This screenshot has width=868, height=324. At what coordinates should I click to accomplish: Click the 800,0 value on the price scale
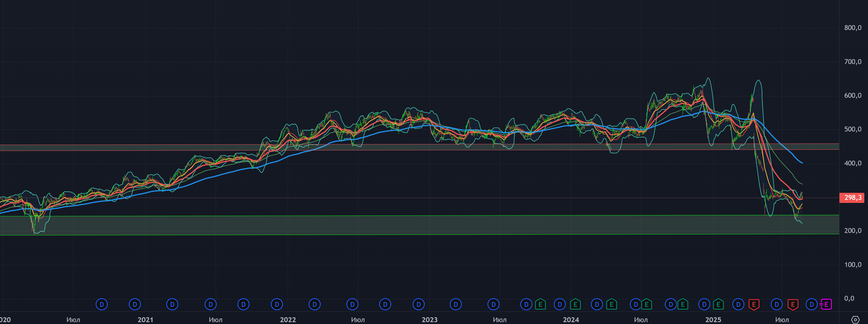tap(852, 28)
